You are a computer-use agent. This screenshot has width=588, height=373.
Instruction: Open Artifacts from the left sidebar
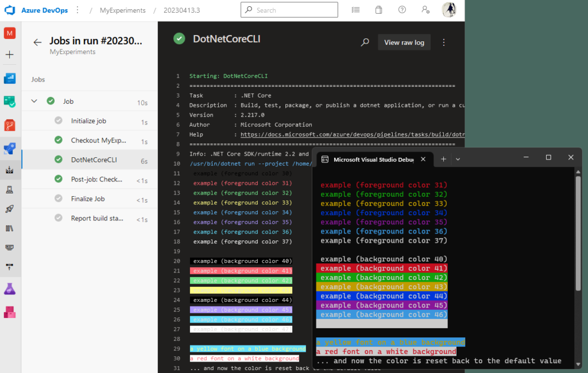[x=9, y=313]
